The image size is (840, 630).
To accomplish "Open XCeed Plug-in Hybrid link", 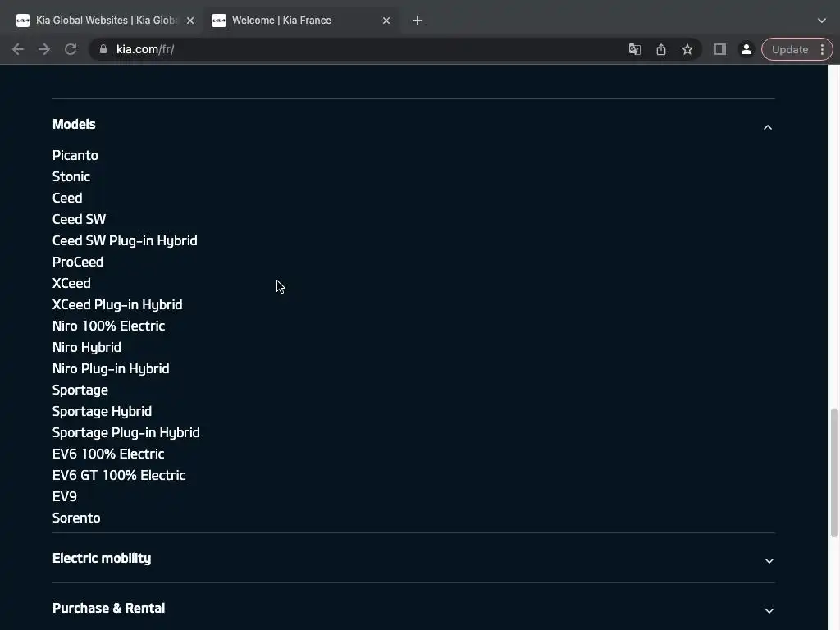I will [x=117, y=305].
